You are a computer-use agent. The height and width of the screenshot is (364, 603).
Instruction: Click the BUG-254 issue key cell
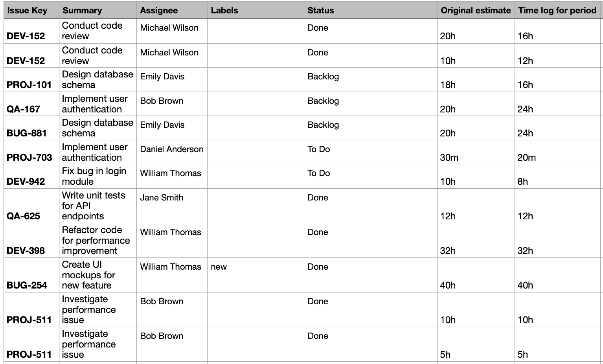click(x=27, y=285)
